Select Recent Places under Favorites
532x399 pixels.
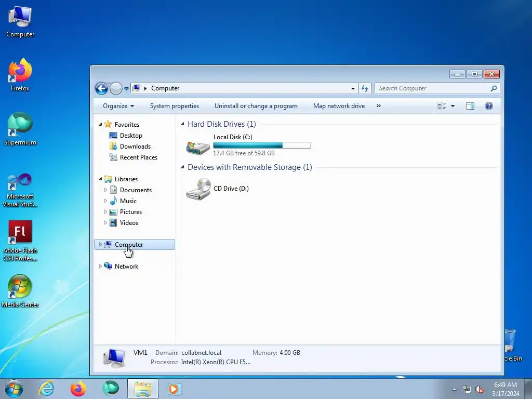point(138,157)
